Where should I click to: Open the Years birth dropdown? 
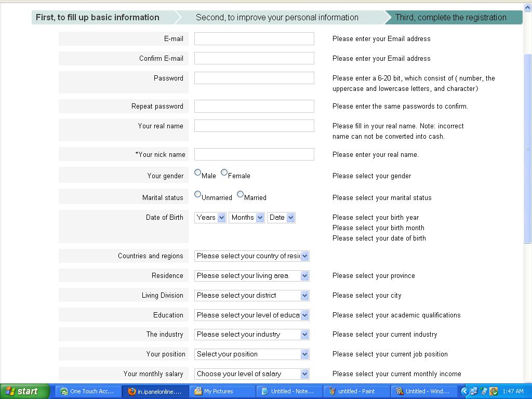click(210, 218)
